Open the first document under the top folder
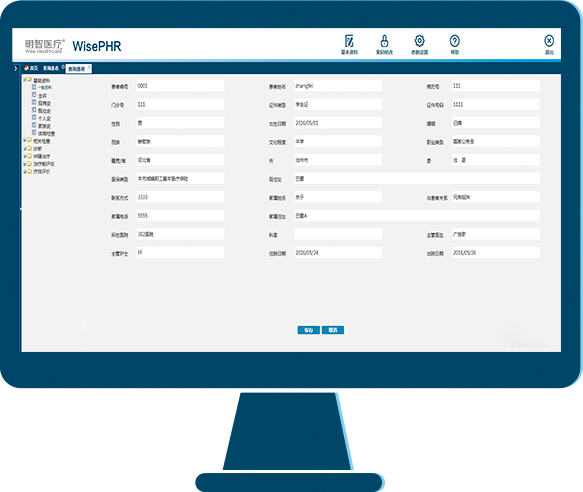 [42, 87]
